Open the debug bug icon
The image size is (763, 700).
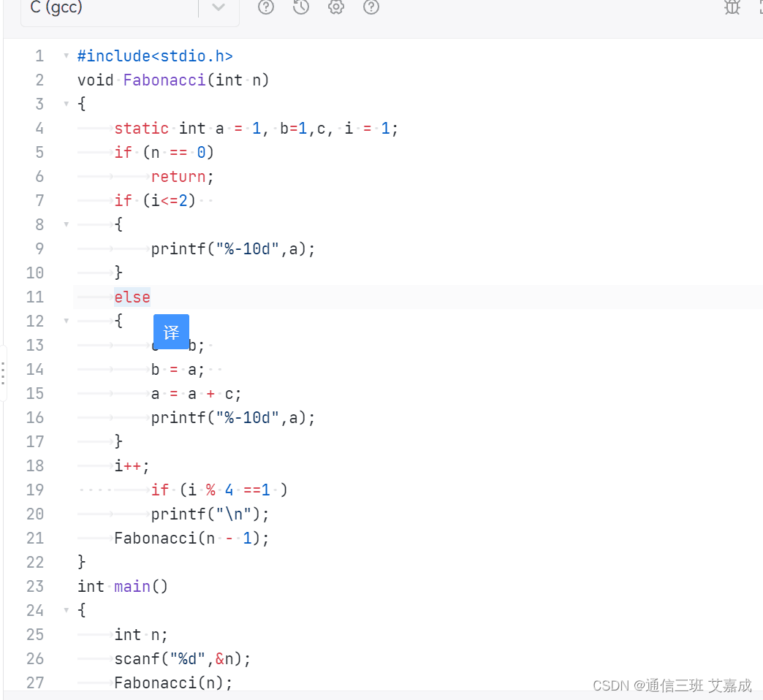[732, 8]
